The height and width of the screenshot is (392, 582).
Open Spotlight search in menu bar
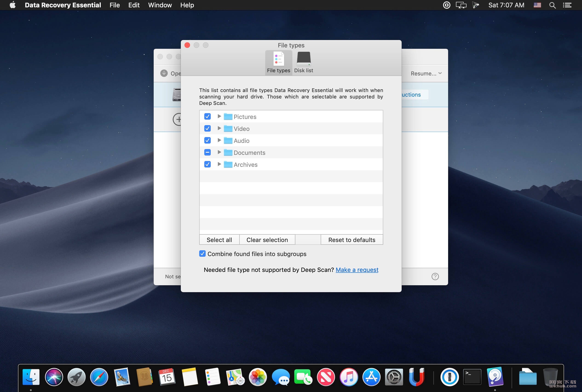pyautogui.click(x=553, y=5)
